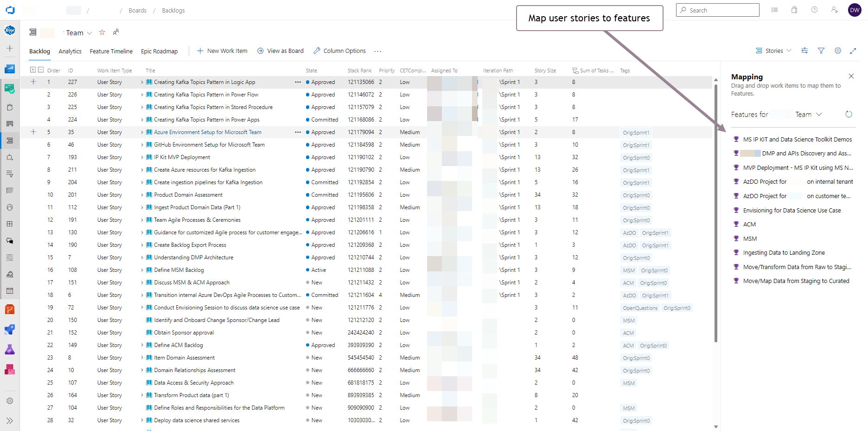Image resolution: width=868 pixels, height=431 pixels.
Task: Open Sprints in the left sidebar
Action: click(10, 157)
